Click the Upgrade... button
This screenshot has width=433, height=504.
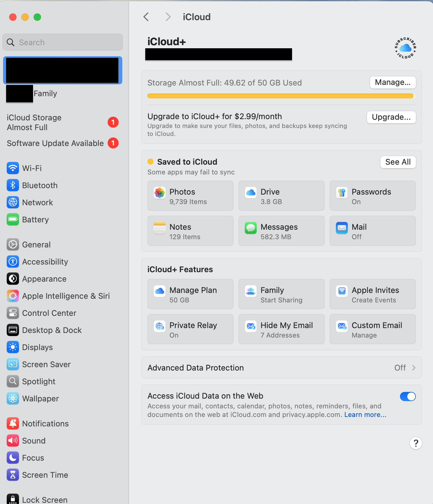(x=391, y=117)
